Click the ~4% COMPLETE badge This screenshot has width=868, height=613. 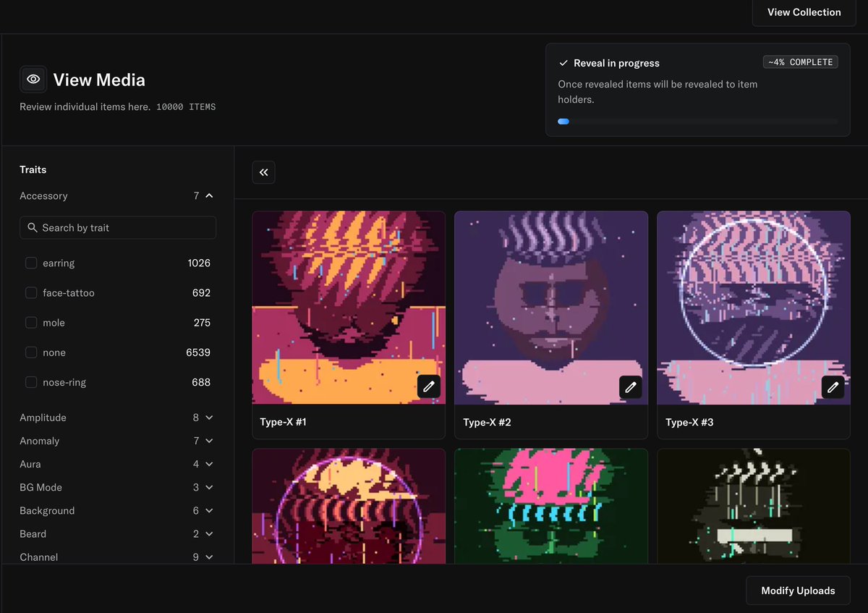(801, 62)
